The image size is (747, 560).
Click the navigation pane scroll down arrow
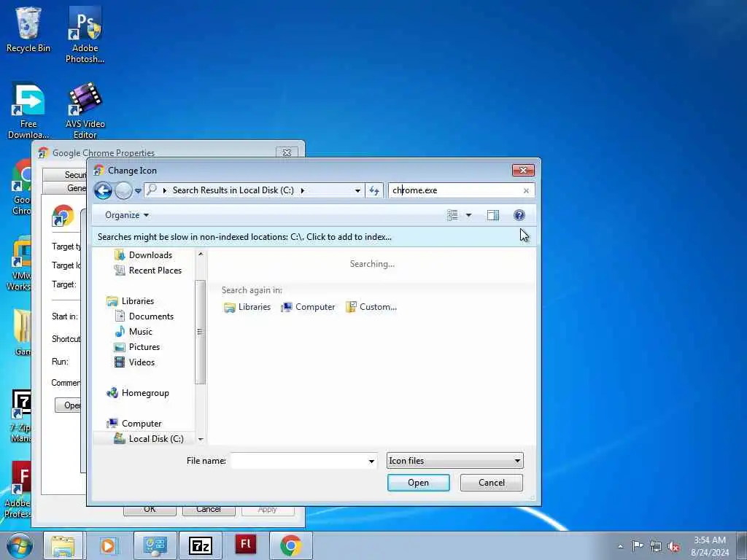tap(201, 439)
